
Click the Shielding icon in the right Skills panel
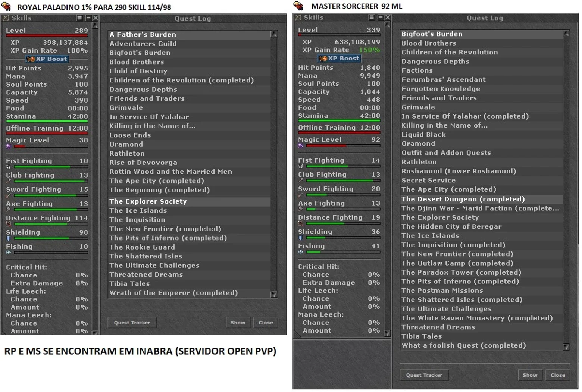[301, 237]
